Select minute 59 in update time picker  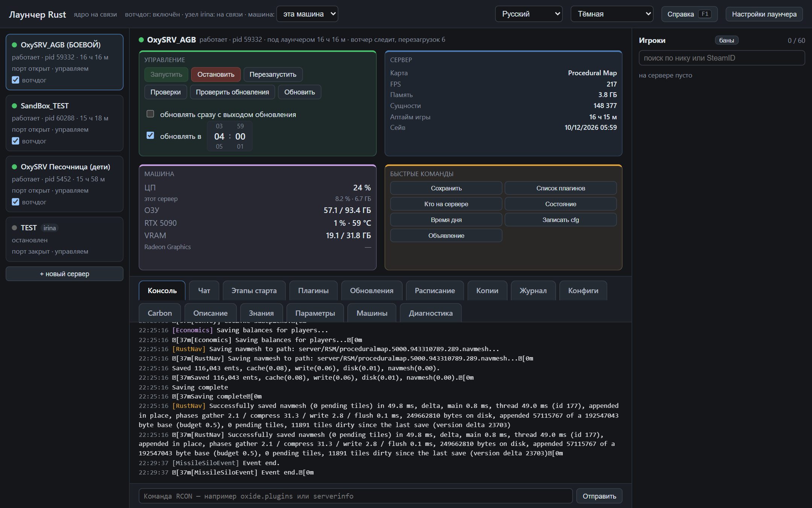[x=240, y=126]
